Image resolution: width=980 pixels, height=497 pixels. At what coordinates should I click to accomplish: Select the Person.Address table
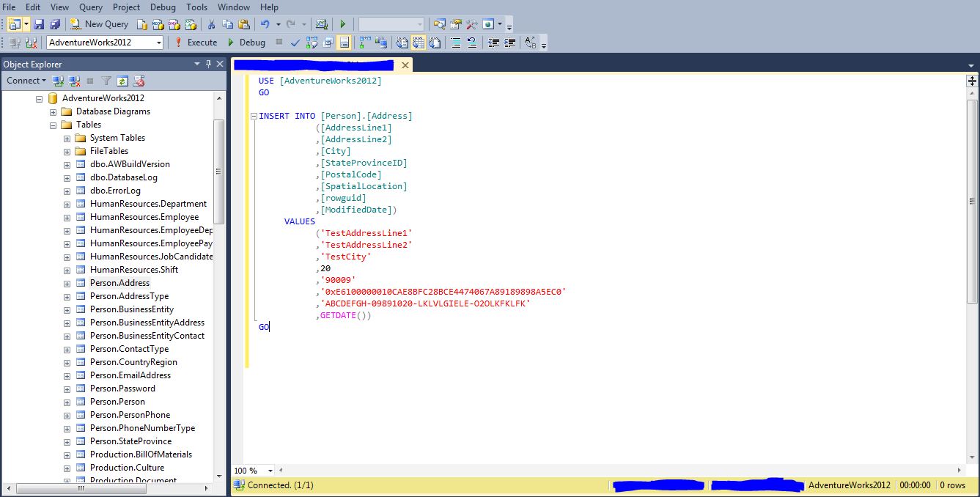coord(119,283)
